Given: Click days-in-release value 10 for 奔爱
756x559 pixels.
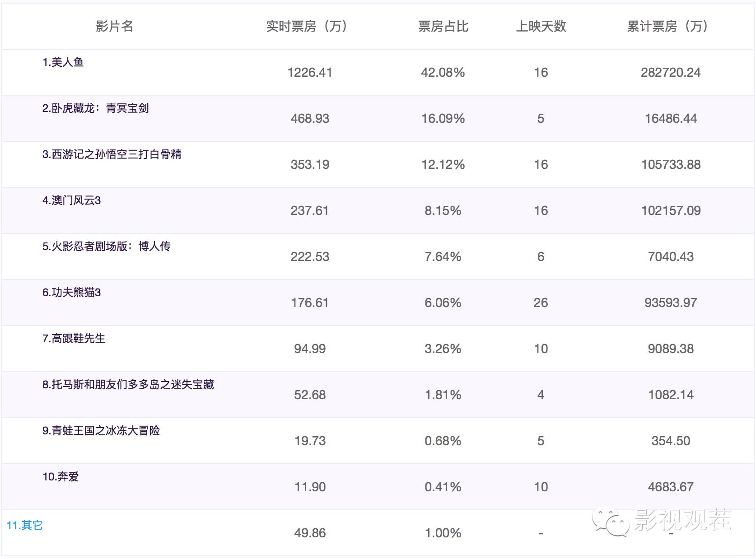Looking at the screenshot, I should pos(541,487).
